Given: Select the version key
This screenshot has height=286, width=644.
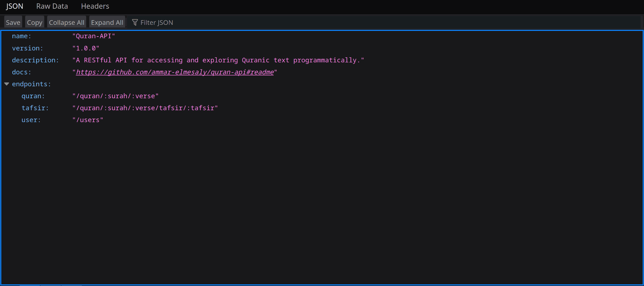Looking at the screenshot, I should [28, 48].
